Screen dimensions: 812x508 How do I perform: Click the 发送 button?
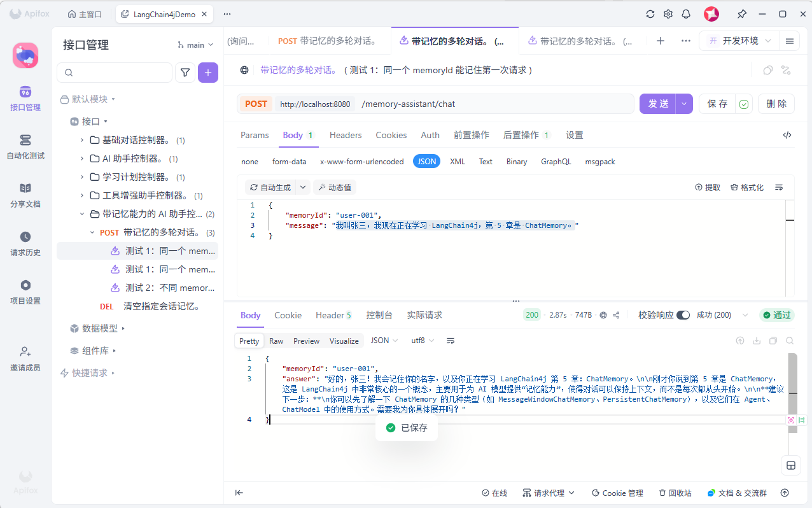coord(658,104)
